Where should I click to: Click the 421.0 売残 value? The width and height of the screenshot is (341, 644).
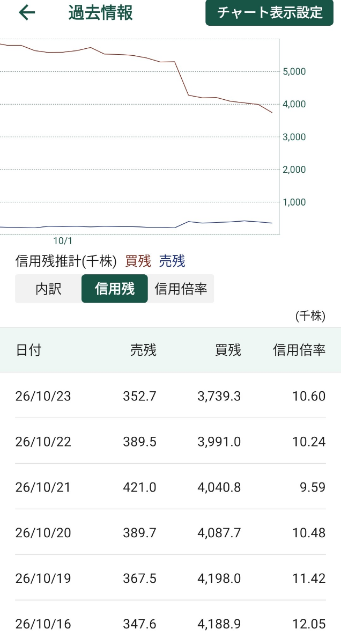[139, 487]
